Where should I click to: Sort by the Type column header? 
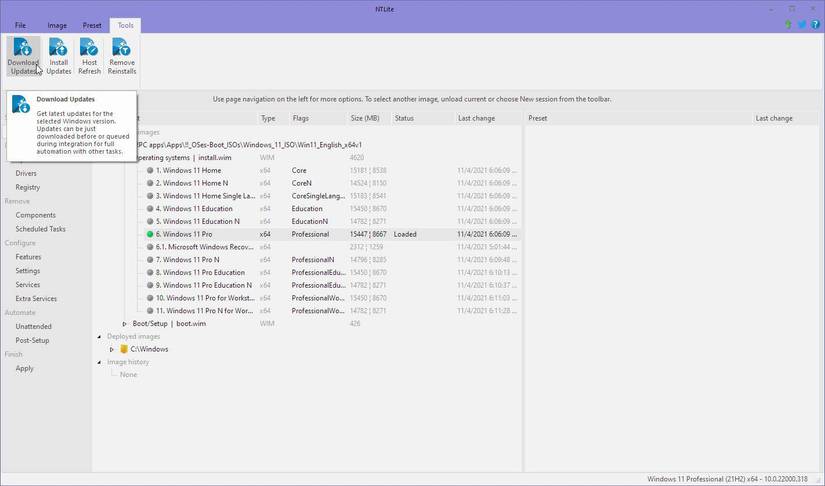pos(273,118)
